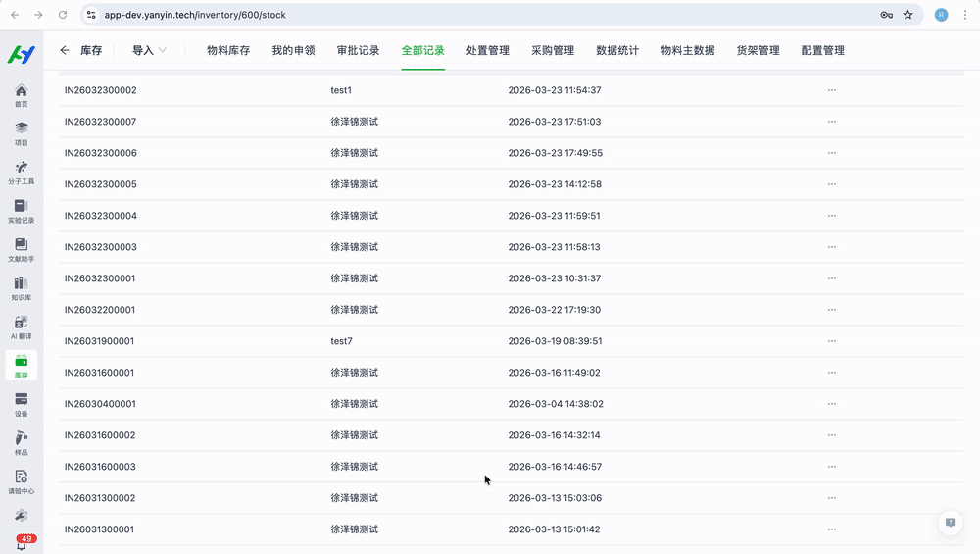Open the feedback chat bubble button

[949, 523]
